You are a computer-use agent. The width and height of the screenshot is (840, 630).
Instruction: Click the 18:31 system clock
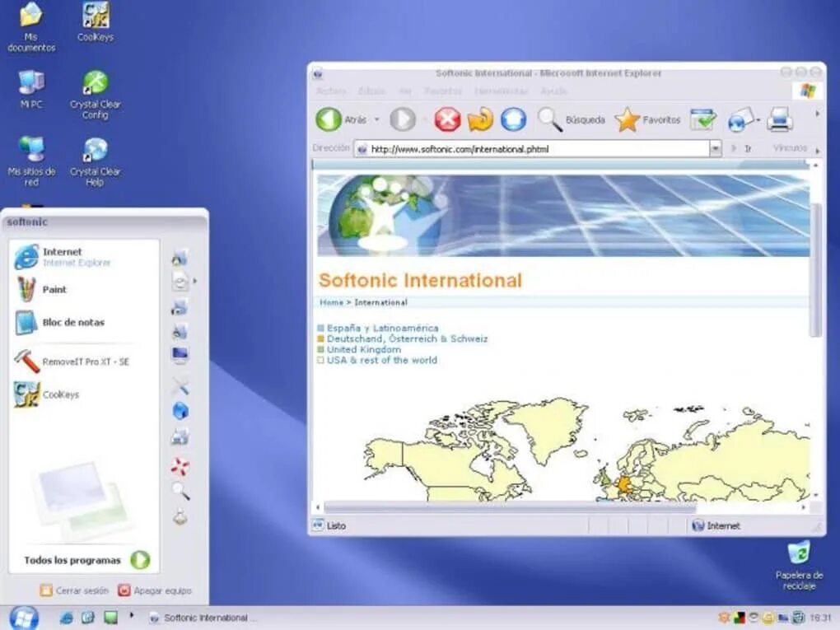pos(820,618)
